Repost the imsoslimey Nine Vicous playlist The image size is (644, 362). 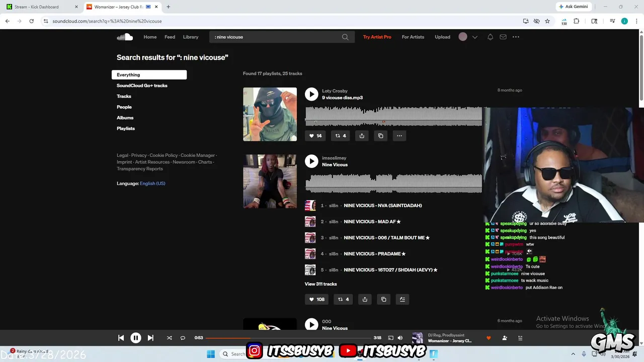click(x=343, y=299)
